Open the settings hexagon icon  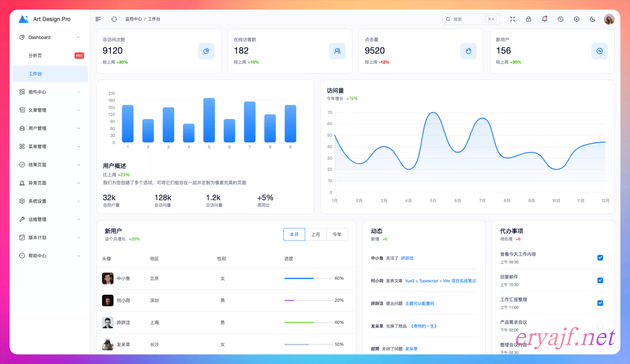[576, 19]
